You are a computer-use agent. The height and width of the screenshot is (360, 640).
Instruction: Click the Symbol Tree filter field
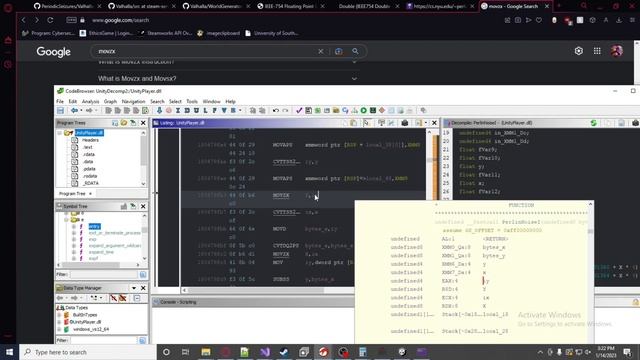pyautogui.click(x=104, y=275)
